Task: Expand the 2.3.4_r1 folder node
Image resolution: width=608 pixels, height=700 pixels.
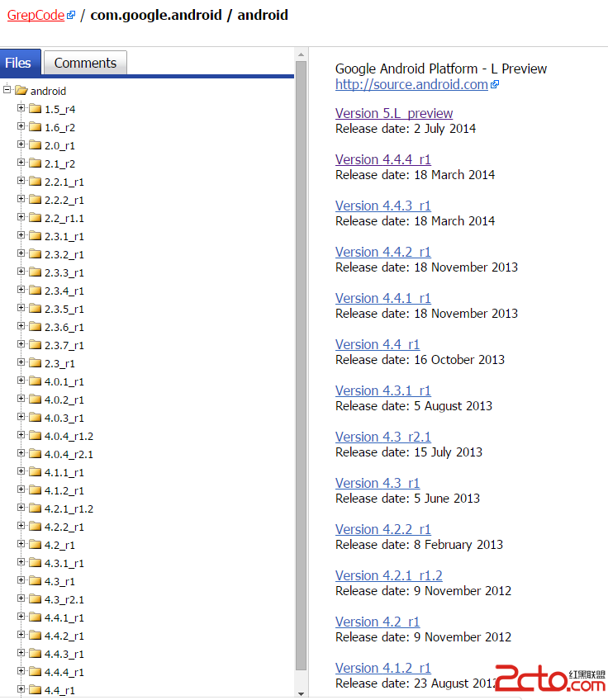Action: (x=21, y=290)
